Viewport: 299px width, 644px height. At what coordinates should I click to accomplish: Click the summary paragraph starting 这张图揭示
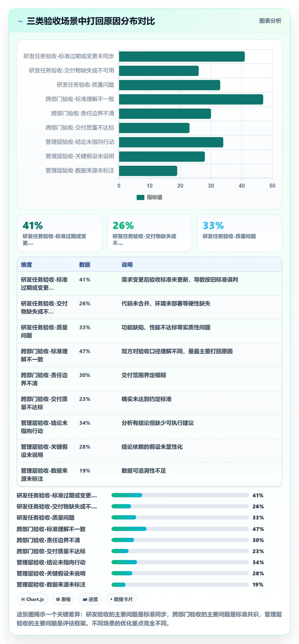[149, 619]
